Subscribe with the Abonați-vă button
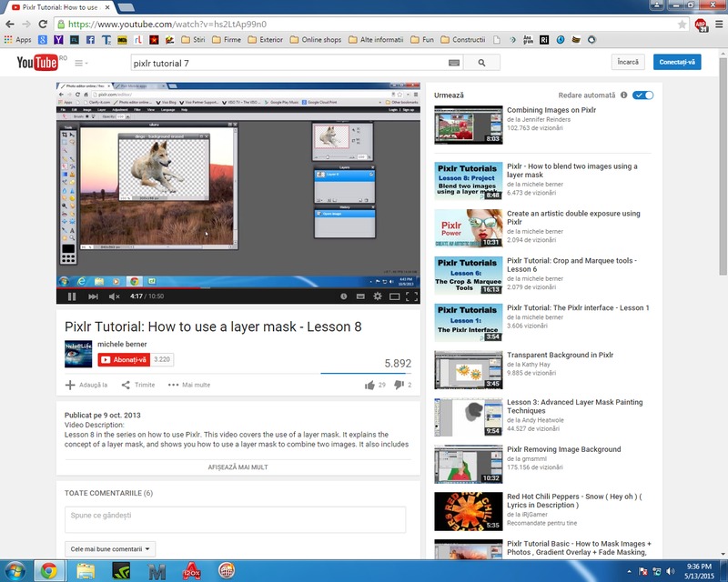The height and width of the screenshot is (582, 728). [124, 360]
